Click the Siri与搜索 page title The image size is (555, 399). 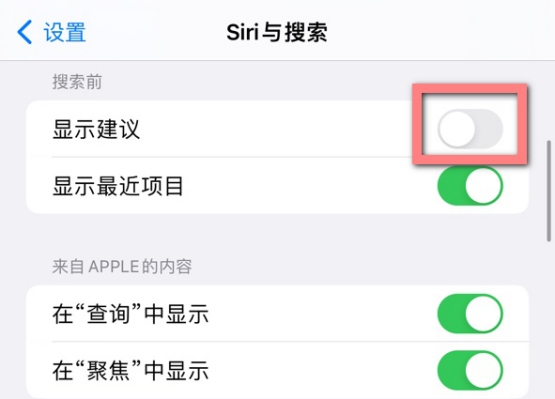[277, 32]
